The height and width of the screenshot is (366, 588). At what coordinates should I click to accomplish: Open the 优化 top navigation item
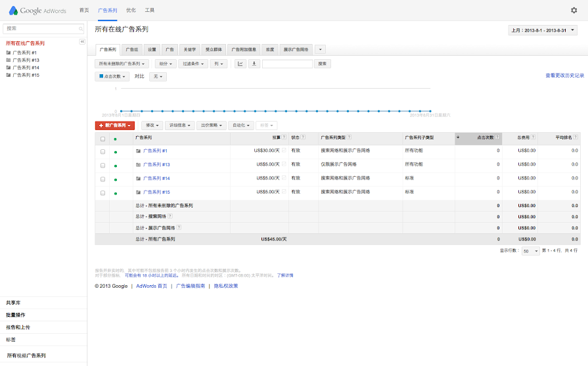click(x=131, y=11)
